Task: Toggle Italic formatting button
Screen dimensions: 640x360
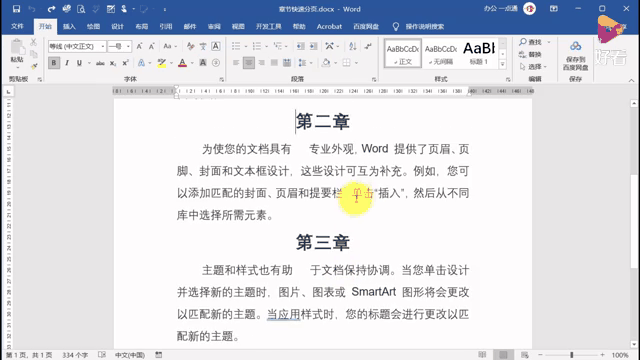Action: pos(67,63)
